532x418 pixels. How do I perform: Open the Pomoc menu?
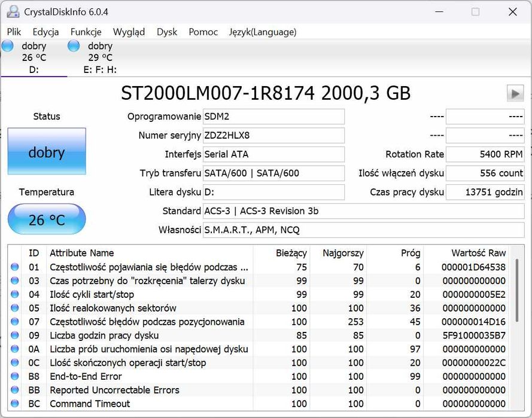(x=203, y=32)
